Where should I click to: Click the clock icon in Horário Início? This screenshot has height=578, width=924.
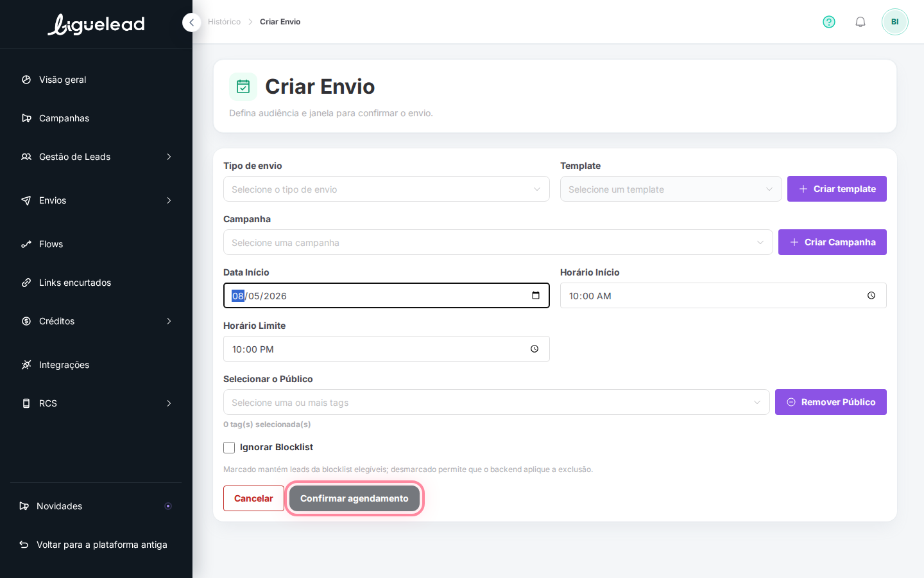click(x=871, y=295)
